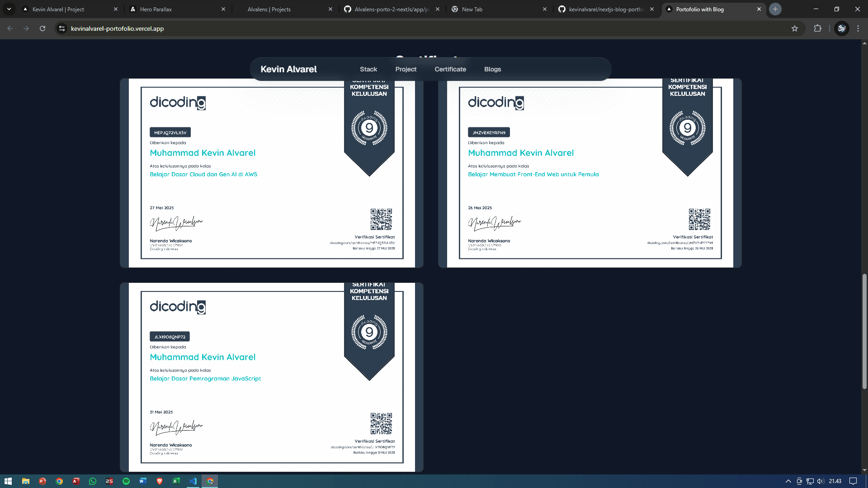Open Brave browser from the taskbar
This screenshot has height=488, width=868.
[x=159, y=481]
